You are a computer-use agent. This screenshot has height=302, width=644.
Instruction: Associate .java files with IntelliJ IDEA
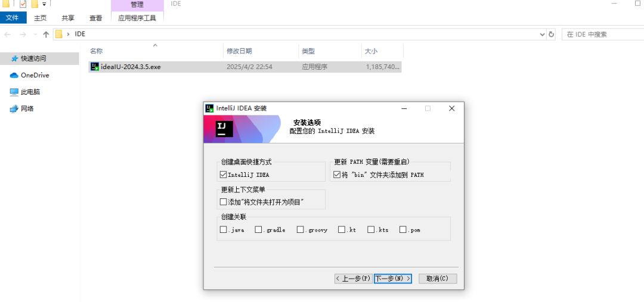224,230
